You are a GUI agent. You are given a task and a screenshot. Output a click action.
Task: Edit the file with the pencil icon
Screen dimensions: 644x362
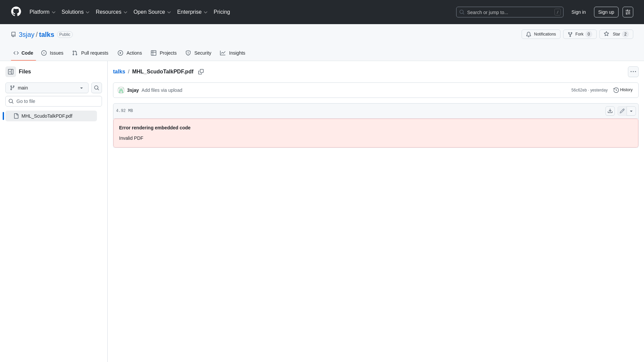(622, 111)
